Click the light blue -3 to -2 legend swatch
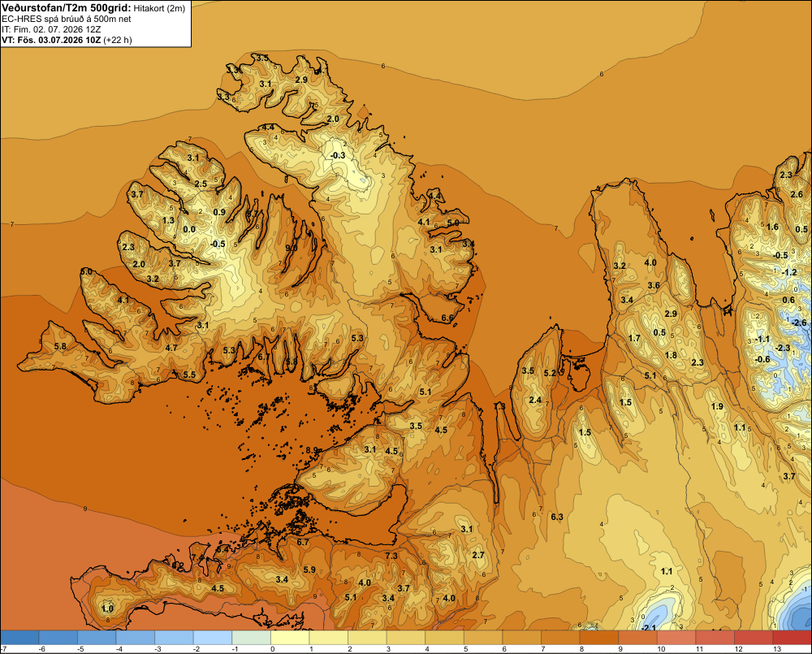The width and height of the screenshot is (812, 654). 174,638
